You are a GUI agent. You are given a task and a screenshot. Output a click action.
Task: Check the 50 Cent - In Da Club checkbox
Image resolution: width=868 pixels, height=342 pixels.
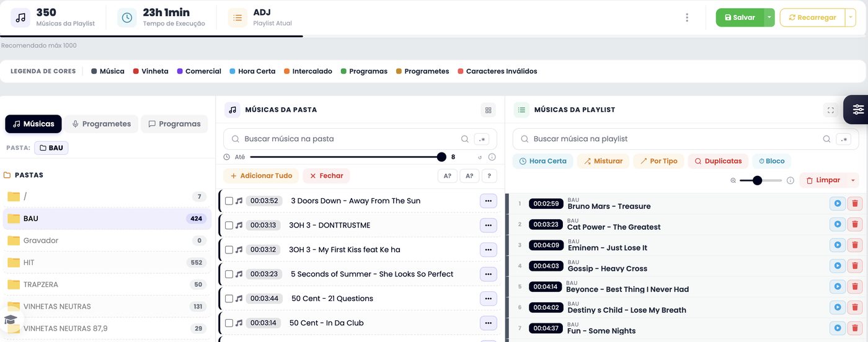(229, 323)
